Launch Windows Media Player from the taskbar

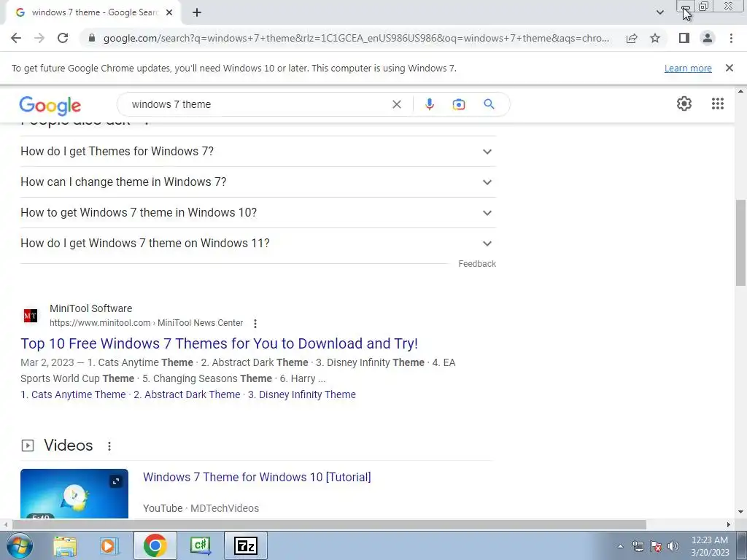point(109,545)
